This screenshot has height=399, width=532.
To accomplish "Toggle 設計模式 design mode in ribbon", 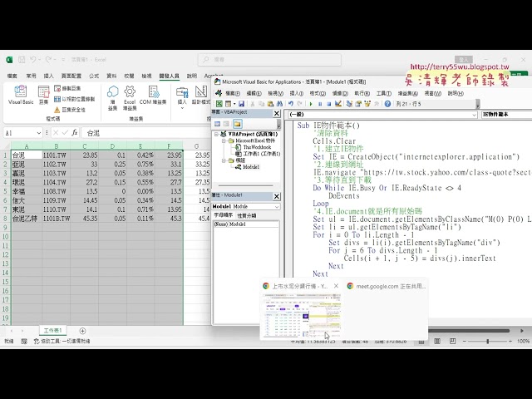I will coord(201,95).
